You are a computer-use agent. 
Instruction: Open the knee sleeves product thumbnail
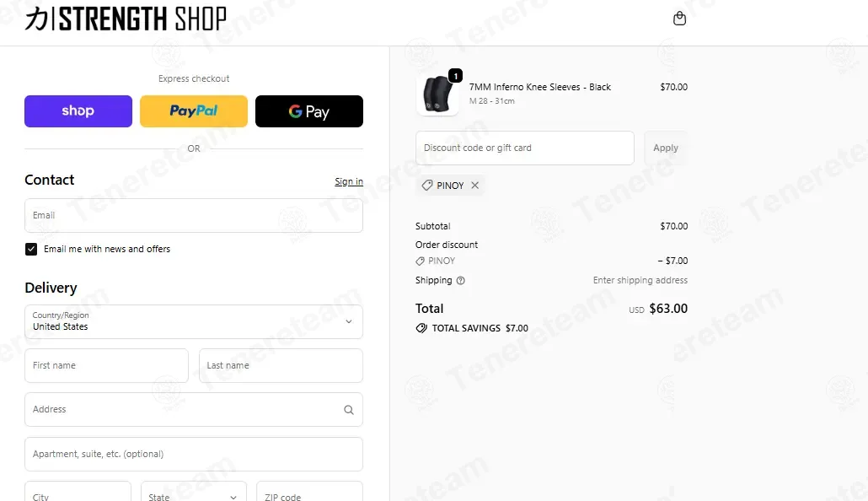pos(437,94)
